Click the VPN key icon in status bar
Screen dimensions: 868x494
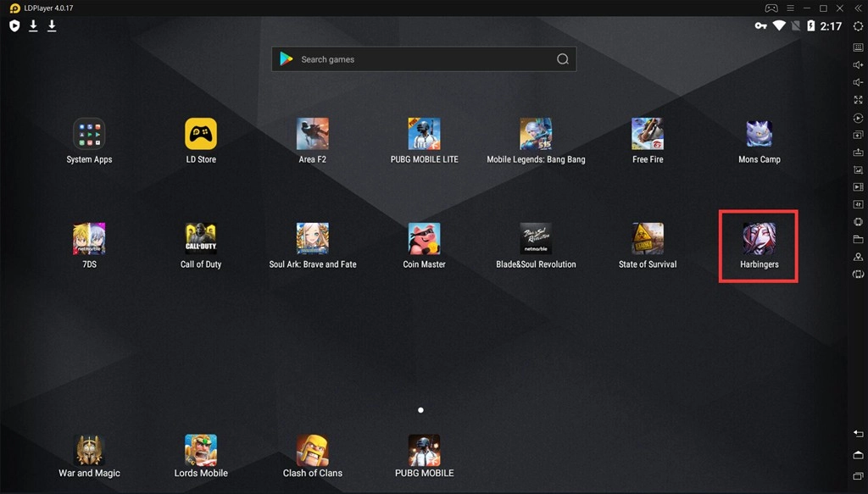coord(760,26)
